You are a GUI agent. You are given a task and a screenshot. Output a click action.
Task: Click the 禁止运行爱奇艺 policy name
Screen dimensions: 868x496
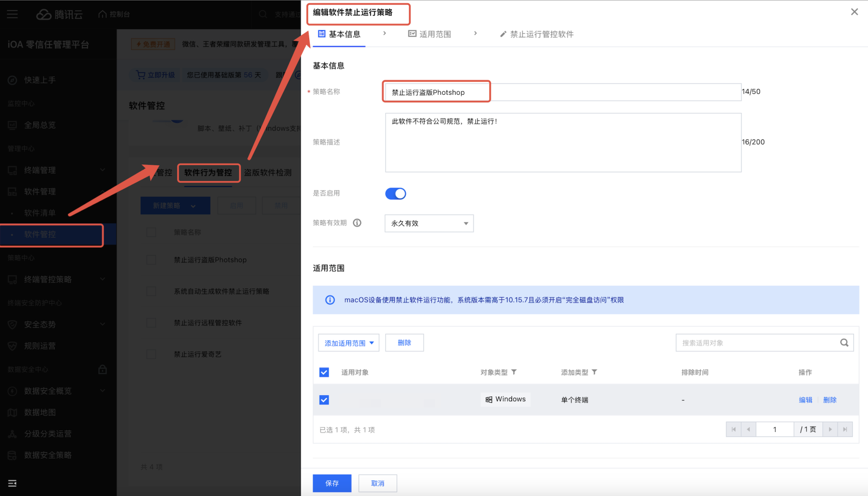click(x=197, y=355)
